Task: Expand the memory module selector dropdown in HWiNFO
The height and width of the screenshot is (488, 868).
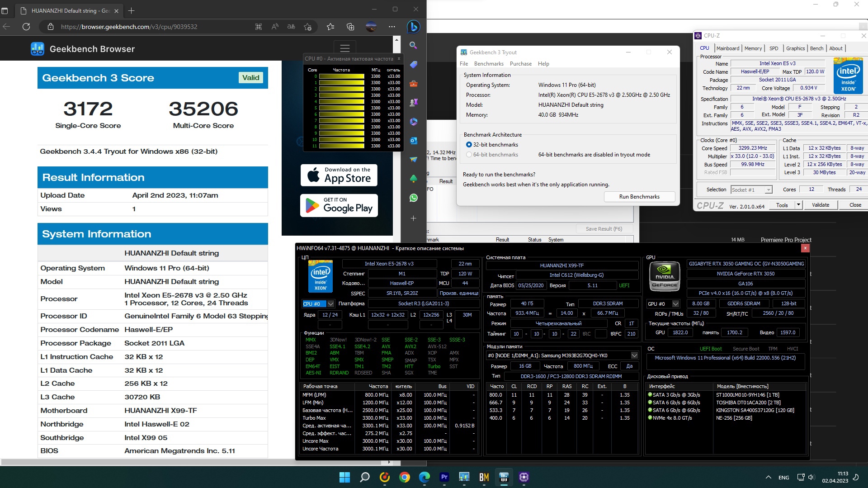Action: (x=634, y=355)
